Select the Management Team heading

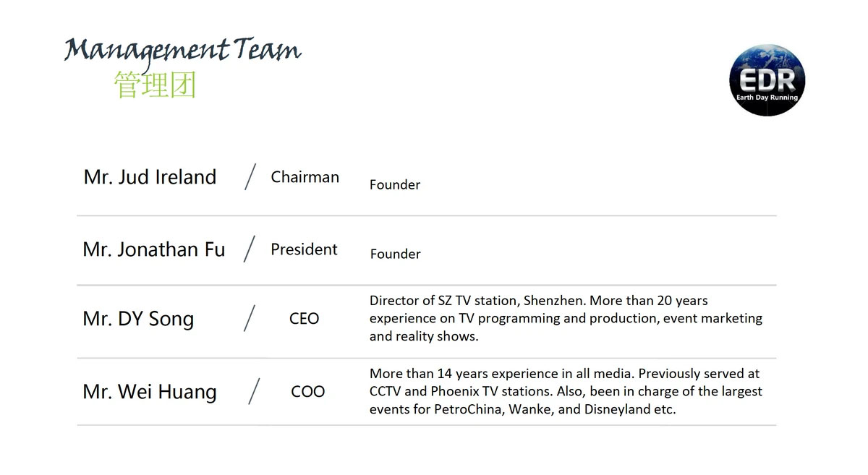click(182, 51)
